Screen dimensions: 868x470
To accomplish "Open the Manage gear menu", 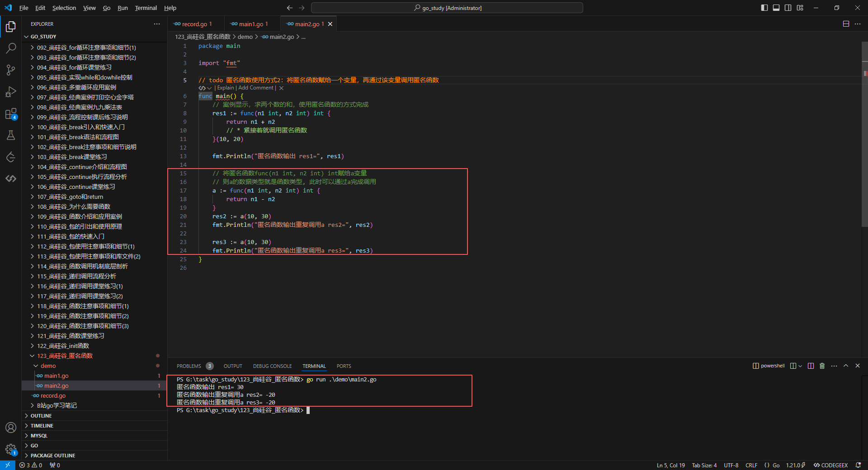I will click(x=11, y=449).
